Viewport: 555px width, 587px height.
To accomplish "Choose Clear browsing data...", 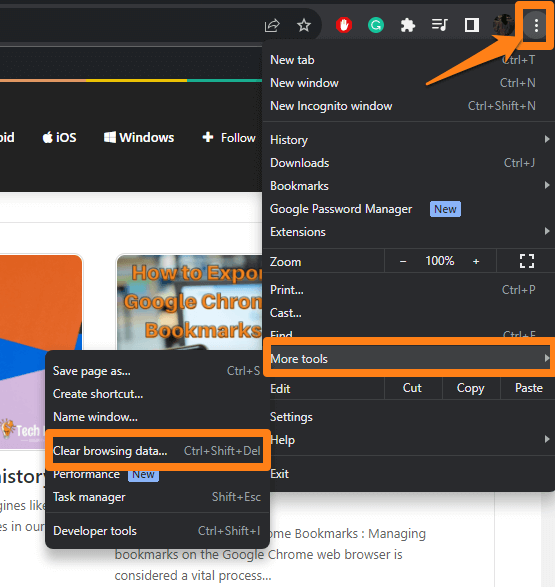I will (157, 451).
